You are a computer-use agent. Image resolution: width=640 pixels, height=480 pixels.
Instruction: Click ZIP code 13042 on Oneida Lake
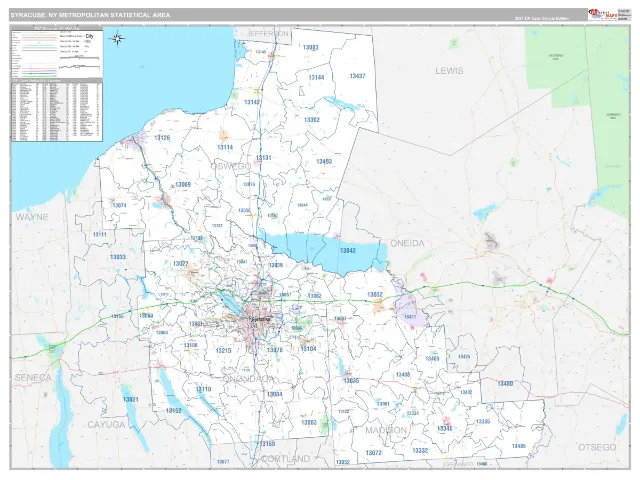pos(348,251)
